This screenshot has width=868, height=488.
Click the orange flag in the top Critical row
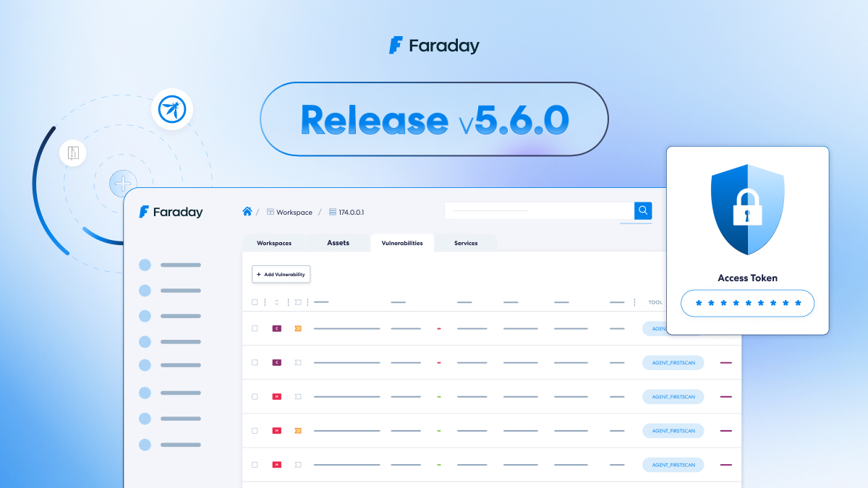click(298, 328)
